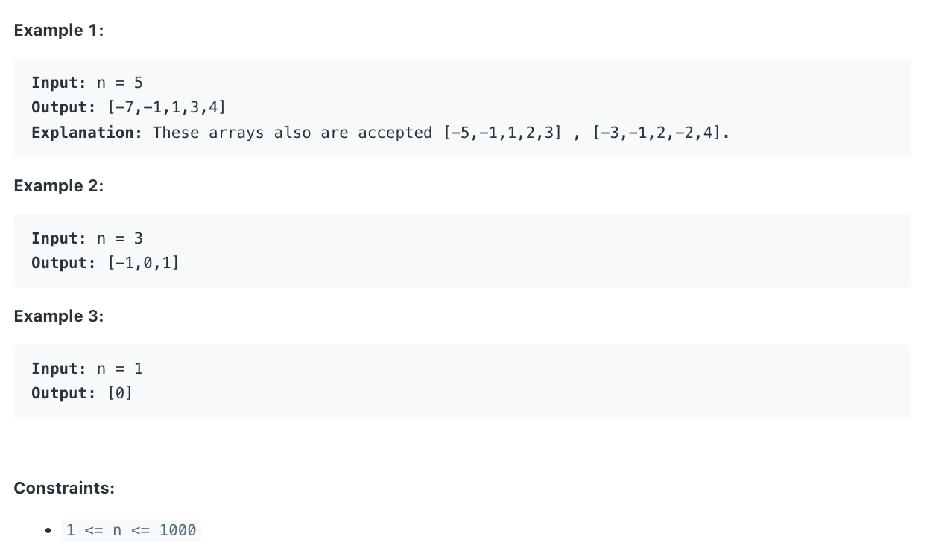Click the bold "Output:" label in Example 1

coord(63,107)
